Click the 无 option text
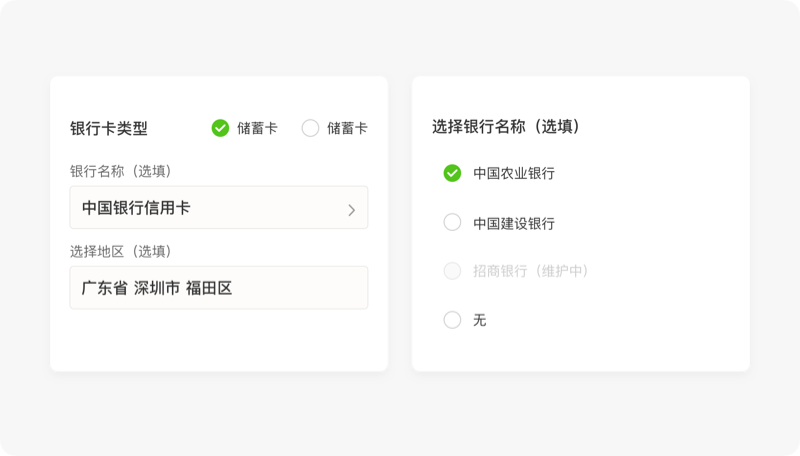The image size is (800, 456). pos(480,320)
